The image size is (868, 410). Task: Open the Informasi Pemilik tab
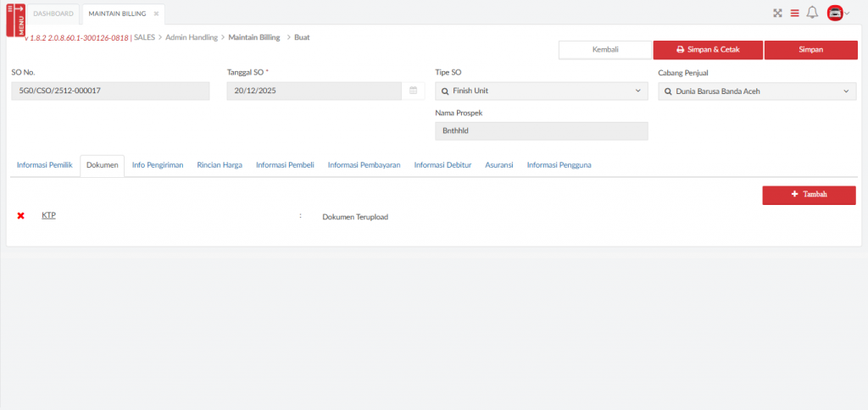click(43, 165)
